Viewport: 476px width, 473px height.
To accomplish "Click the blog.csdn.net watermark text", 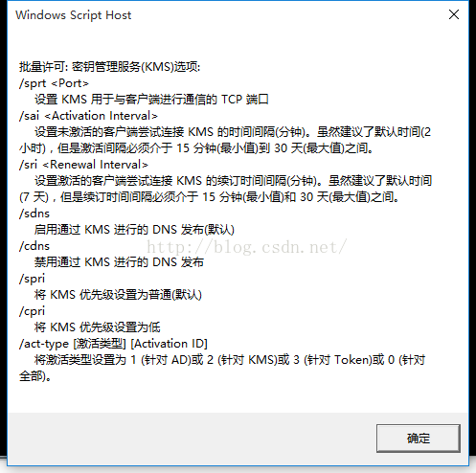I will click(246, 247).
